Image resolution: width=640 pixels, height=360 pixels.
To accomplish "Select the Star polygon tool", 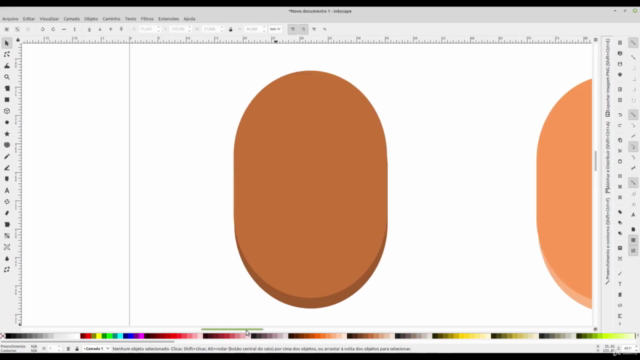I will (x=7, y=134).
